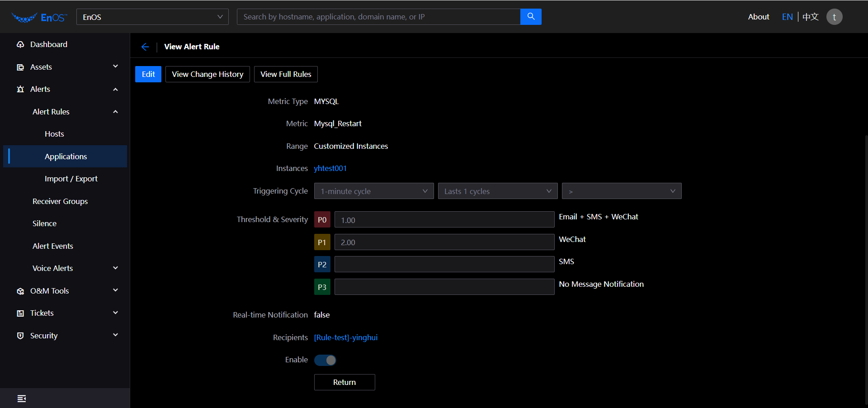Click the Security shield icon
This screenshot has height=408, width=868.
(x=20, y=336)
